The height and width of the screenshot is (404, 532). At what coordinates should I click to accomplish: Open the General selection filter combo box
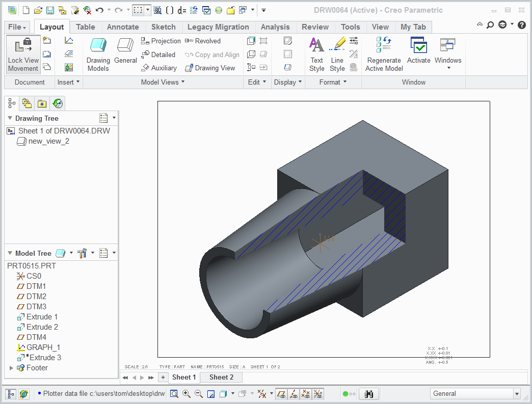point(475,393)
